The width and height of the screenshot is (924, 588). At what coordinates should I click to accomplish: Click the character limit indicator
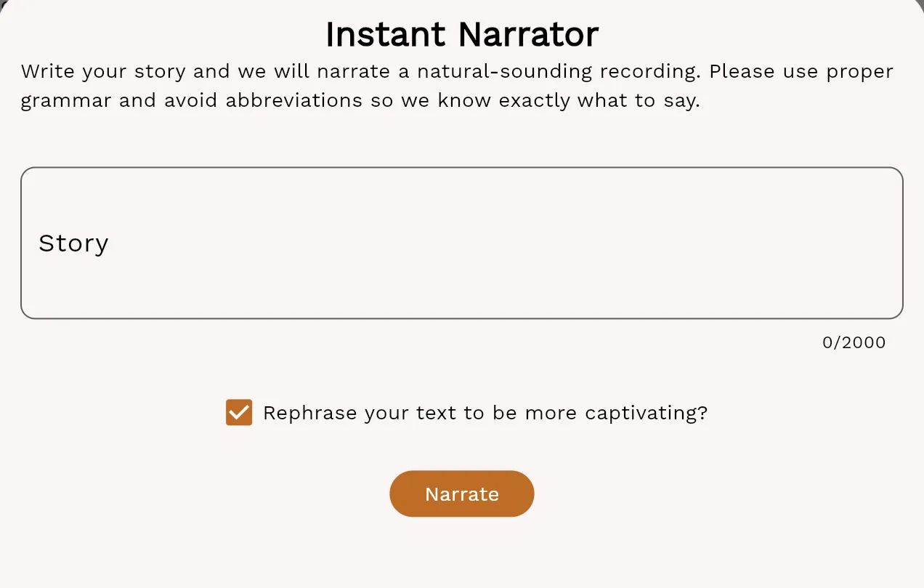click(855, 342)
